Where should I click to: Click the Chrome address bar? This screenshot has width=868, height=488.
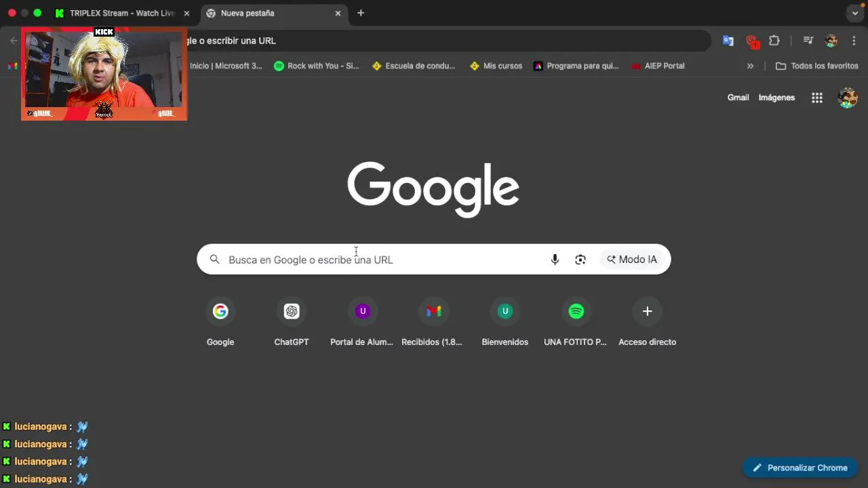(x=448, y=41)
